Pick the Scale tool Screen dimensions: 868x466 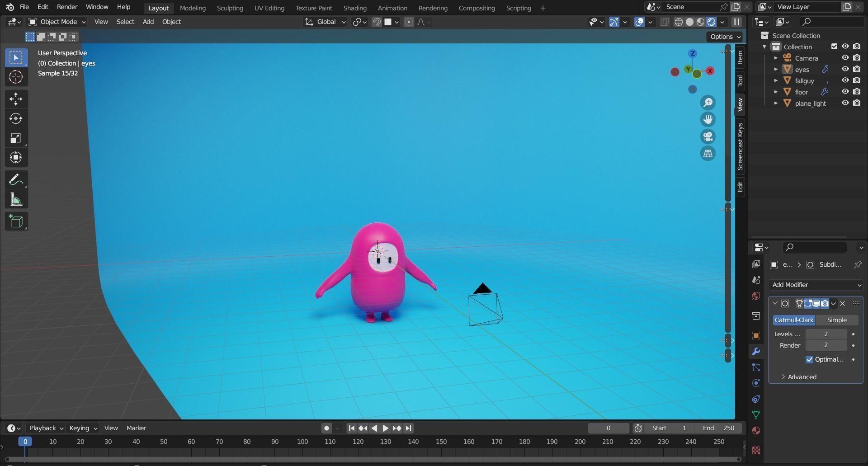click(16, 138)
